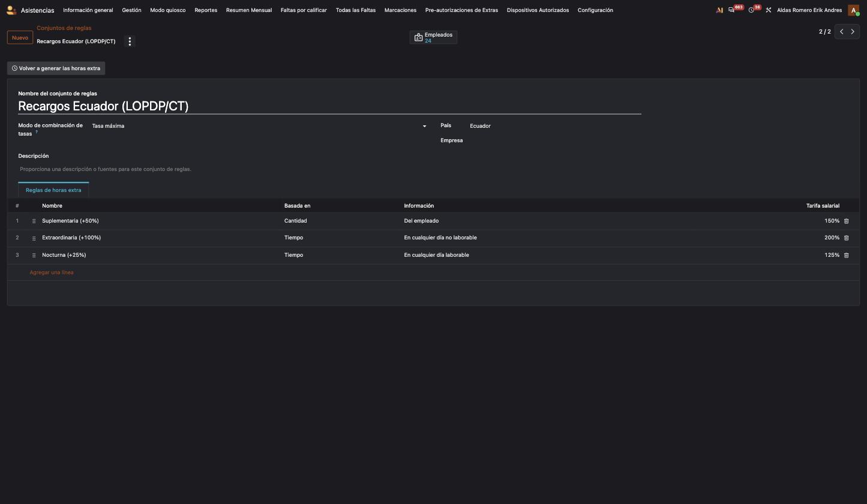
Task: Delete the Nocturna (+25%) rule
Action: (847, 255)
